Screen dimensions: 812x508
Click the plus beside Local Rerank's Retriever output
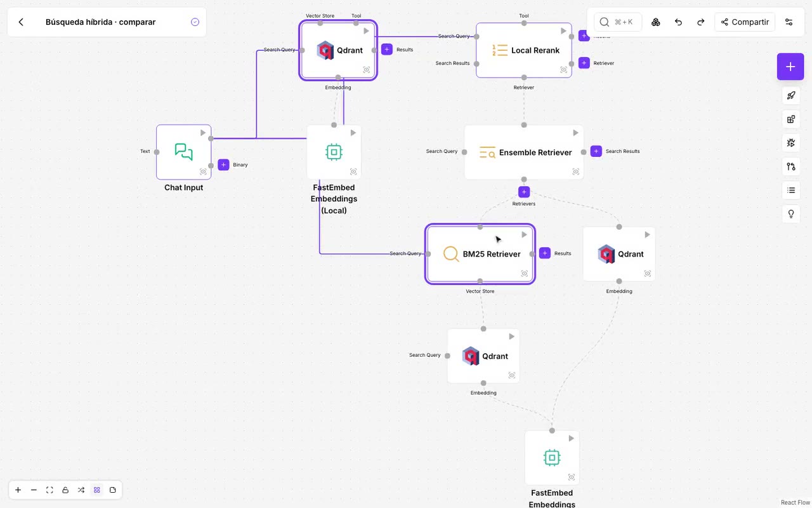coord(584,63)
